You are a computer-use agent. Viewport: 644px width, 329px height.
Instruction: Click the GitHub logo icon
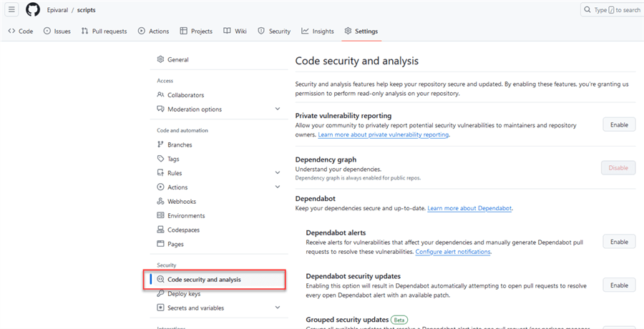[x=33, y=10]
